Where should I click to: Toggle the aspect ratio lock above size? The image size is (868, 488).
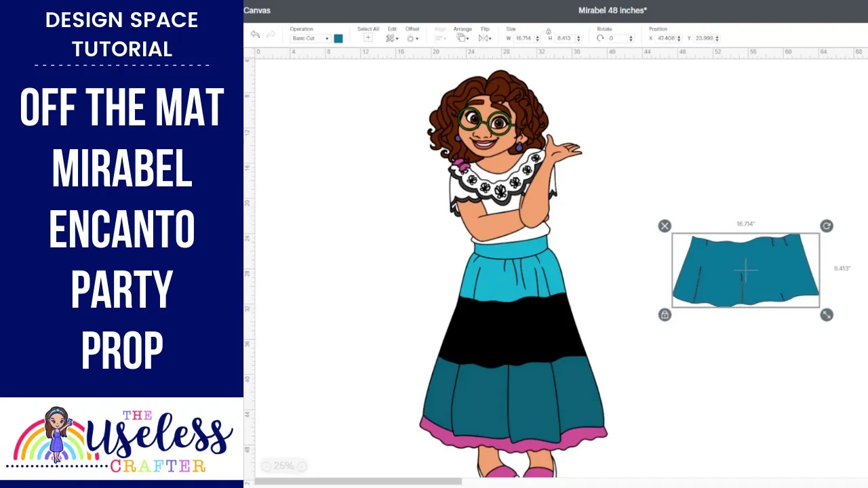coord(549,31)
